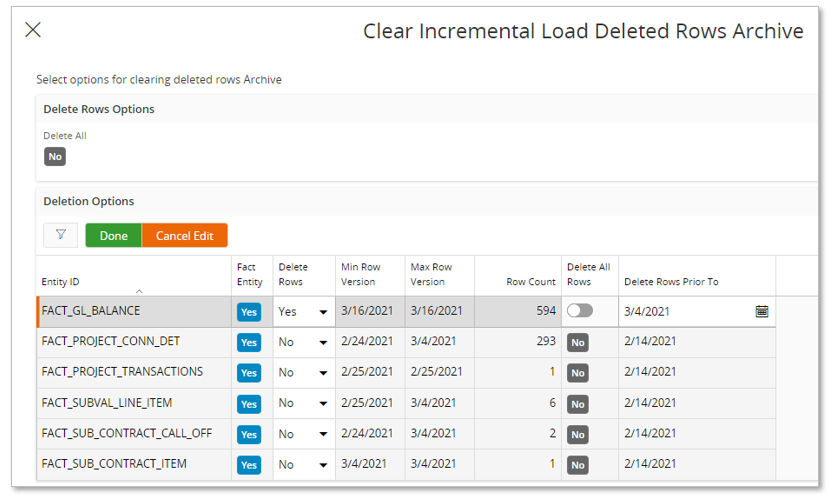The height and width of the screenshot is (495, 828).
Task: Click No badge on FACT_SUBVAL_LINE_ITEM row
Action: [x=578, y=404]
